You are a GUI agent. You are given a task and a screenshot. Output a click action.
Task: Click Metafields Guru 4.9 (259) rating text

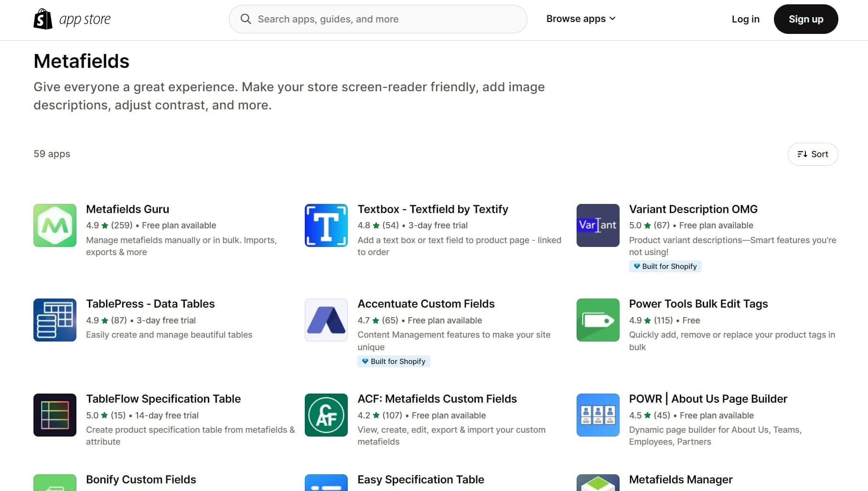[x=151, y=225]
